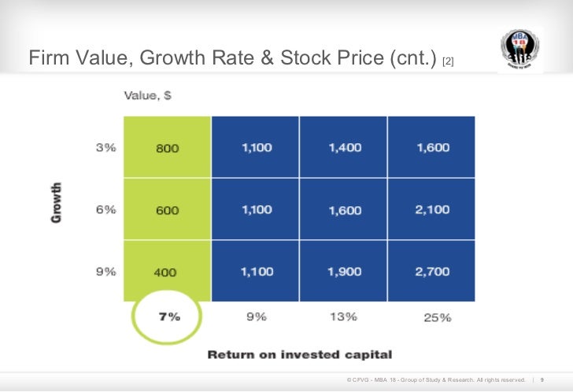This screenshot has width=573, height=392.
Task: Select the 1,900 value cell
Action: [343, 271]
